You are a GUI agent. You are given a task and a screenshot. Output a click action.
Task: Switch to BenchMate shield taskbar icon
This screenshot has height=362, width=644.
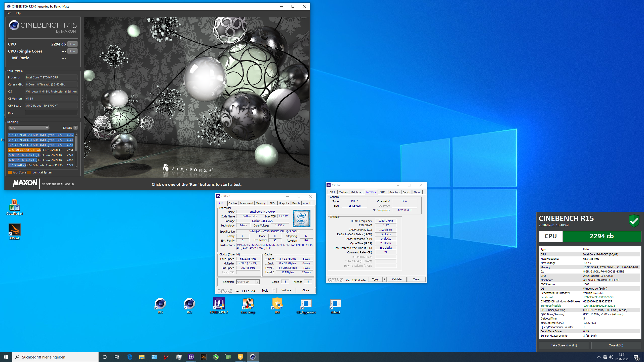240,357
